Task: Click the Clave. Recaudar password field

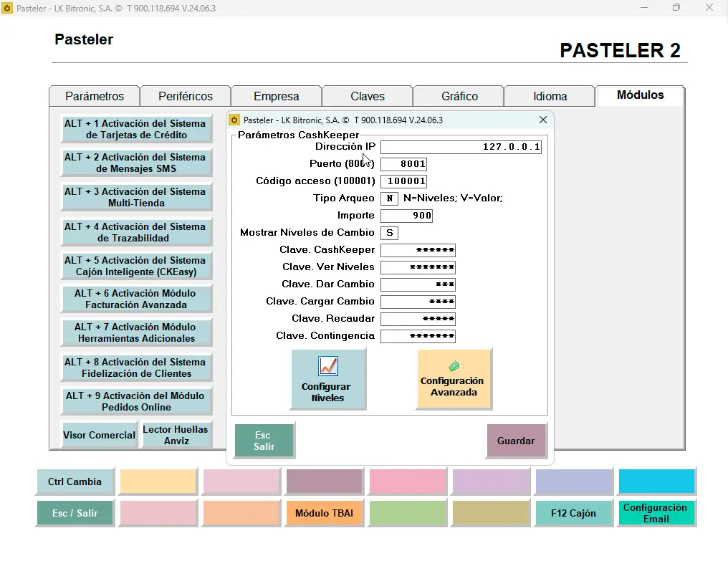Action: click(418, 319)
